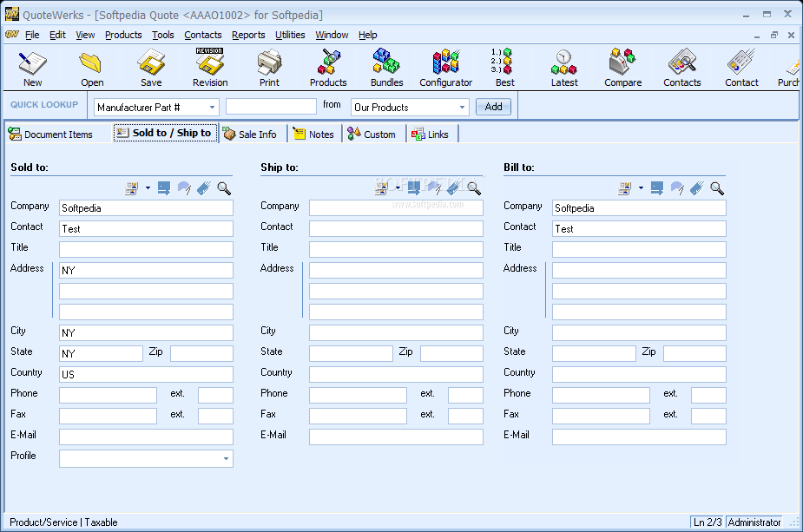The height and width of the screenshot is (532, 803).
Task: Open the Utilities menu
Action: pyautogui.click(x=290, y=35)
